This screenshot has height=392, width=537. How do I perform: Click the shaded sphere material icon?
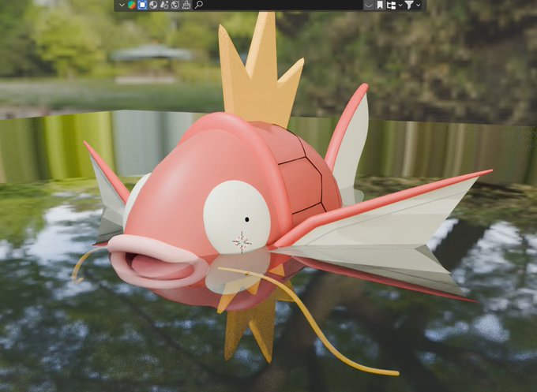click(153, 5)
